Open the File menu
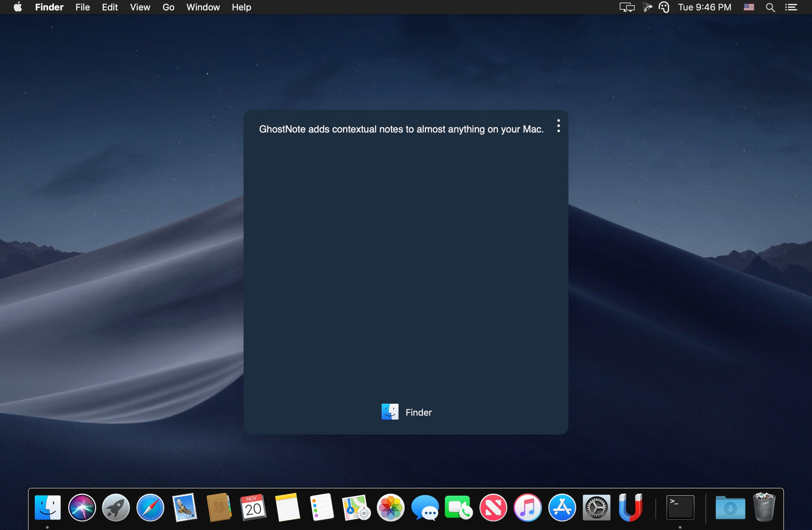Image resolution: width=812 pixels, height=530 pixels. click(82, 7)
